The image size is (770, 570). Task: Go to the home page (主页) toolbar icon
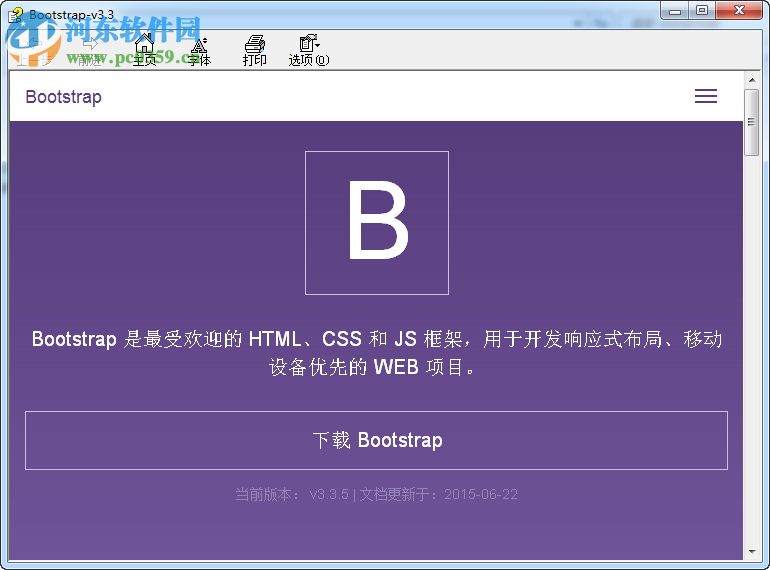coord(144,50)
